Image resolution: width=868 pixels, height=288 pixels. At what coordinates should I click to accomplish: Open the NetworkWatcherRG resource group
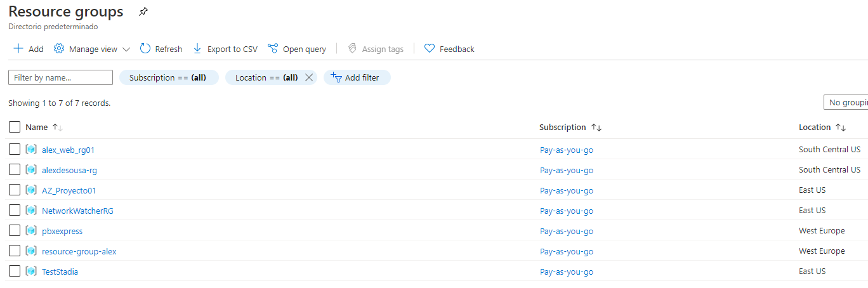[x=77, y=211]
